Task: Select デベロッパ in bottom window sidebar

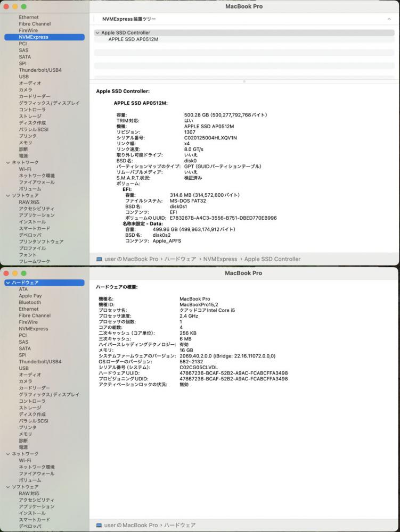Action: (x=30, y=526)
